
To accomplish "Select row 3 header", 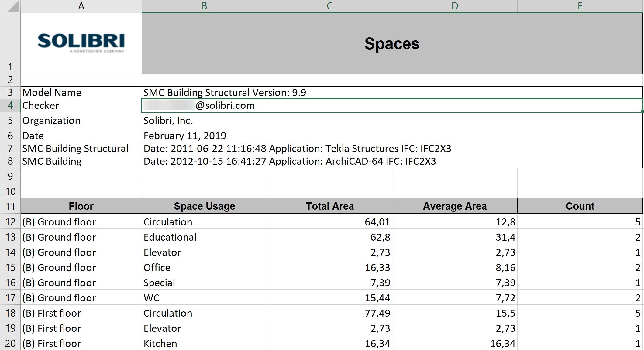I will click(10, 93).
